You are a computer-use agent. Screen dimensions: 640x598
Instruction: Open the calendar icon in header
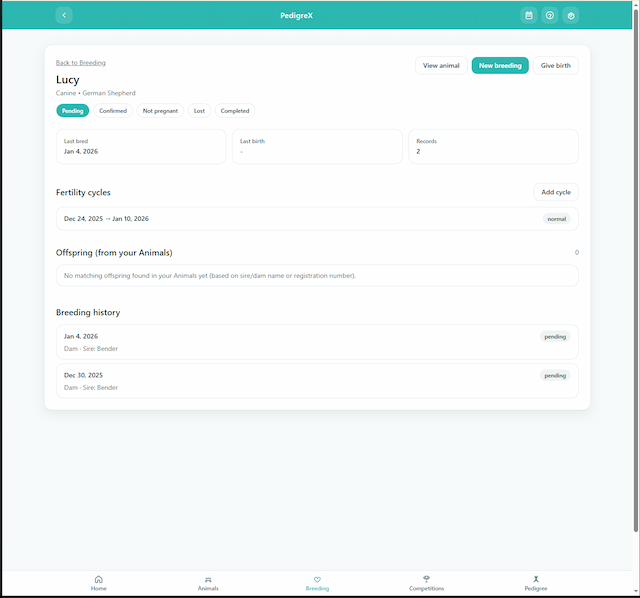tap(529, 15)
